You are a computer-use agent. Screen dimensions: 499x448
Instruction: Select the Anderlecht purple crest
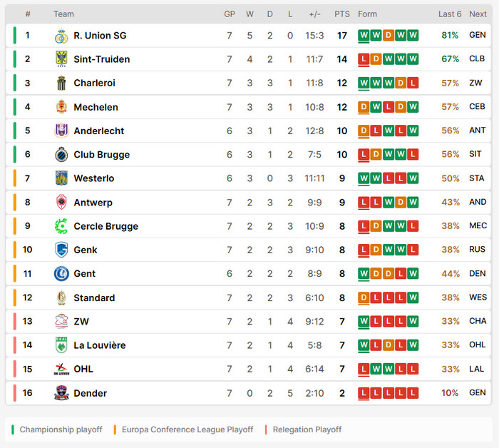pyautogui.click(x=61, y=131)
